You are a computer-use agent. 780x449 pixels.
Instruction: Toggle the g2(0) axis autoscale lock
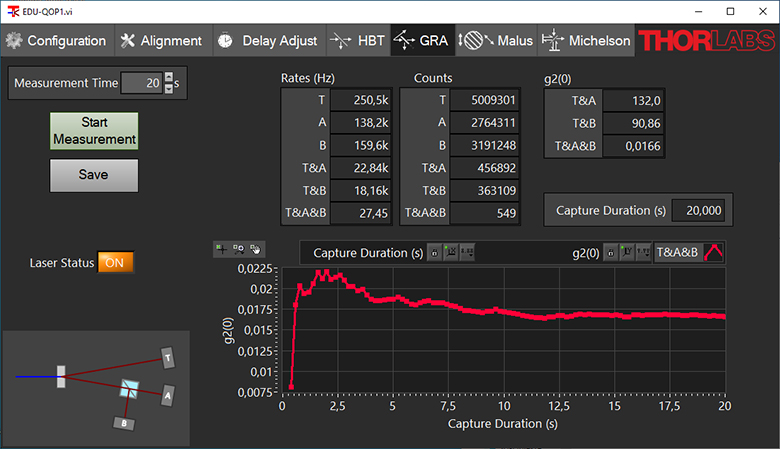[x=609, y=253]
